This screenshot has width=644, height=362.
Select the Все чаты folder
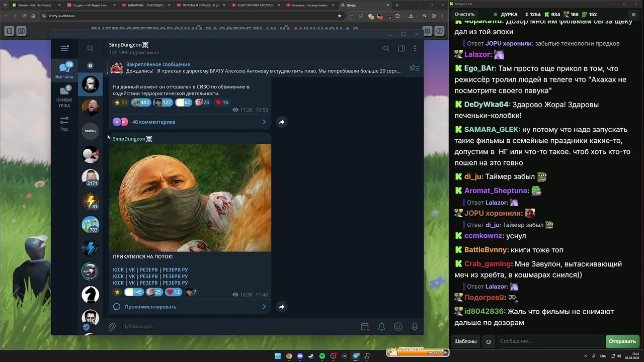click(x=64, y=70)
